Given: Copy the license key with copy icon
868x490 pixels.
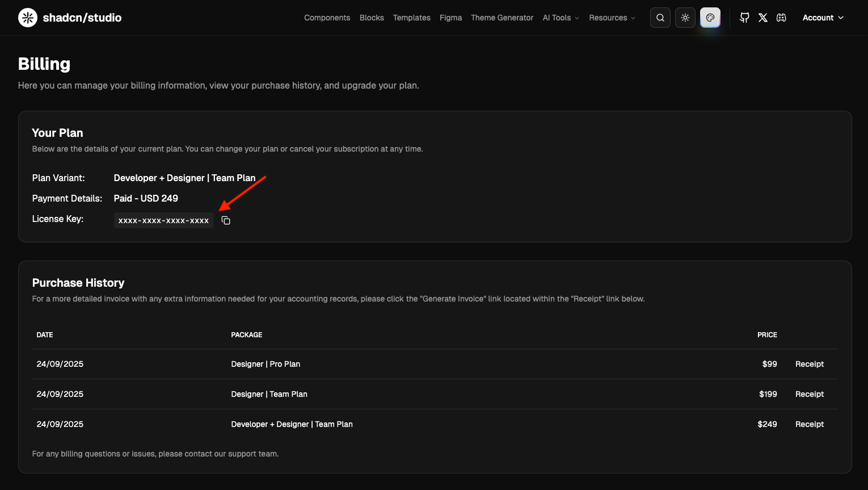Looking at the screenshot, I should click(x=226, y=220).
